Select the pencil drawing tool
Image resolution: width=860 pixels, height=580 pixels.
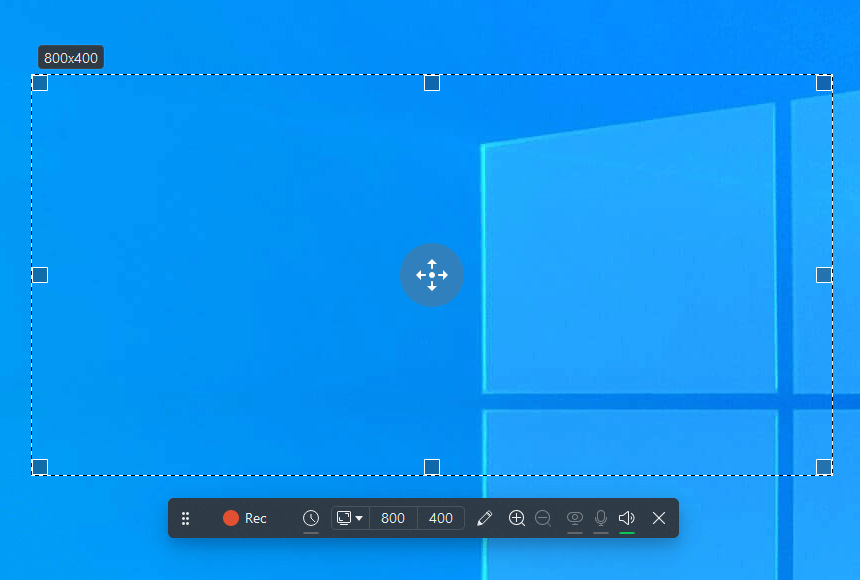click(x=484, y=518)
